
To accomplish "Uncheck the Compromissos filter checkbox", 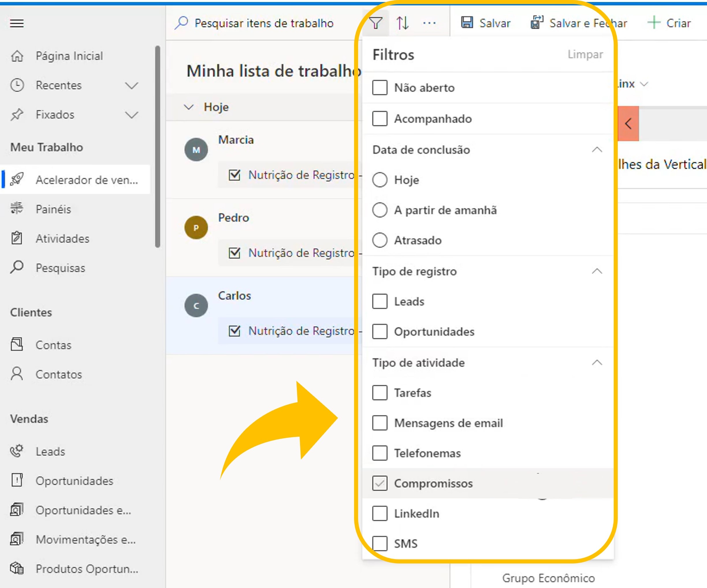I will tap(380, 483).
